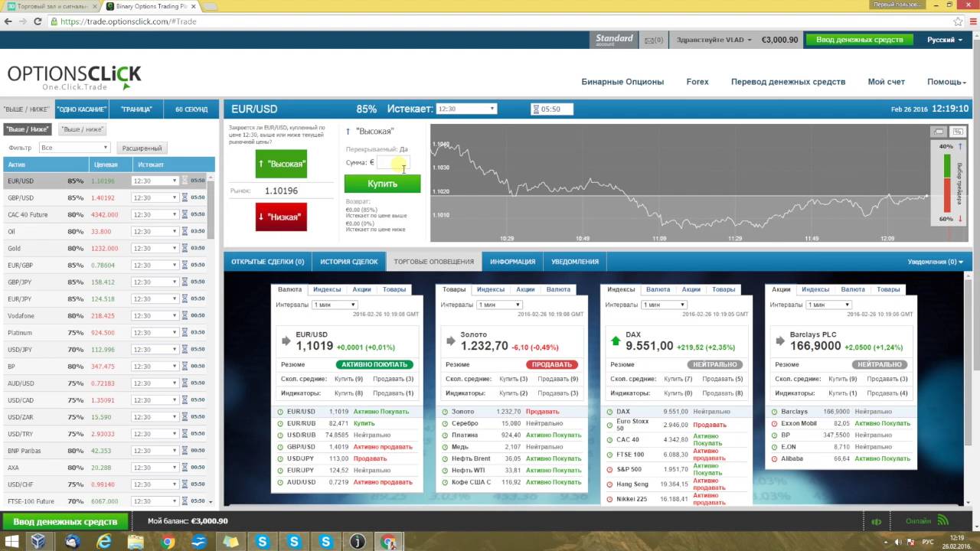980x551 pixels.
Task: Expand the "Уведомления (0)" dropdown
Action: (935, 262)
